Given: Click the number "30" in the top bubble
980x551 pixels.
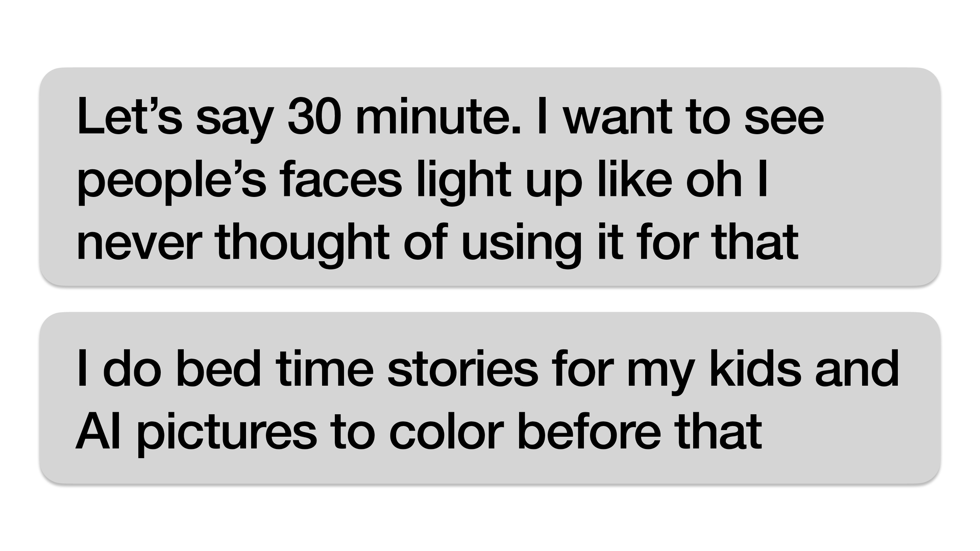Looking at the screenshot, I should click(314, 116).
